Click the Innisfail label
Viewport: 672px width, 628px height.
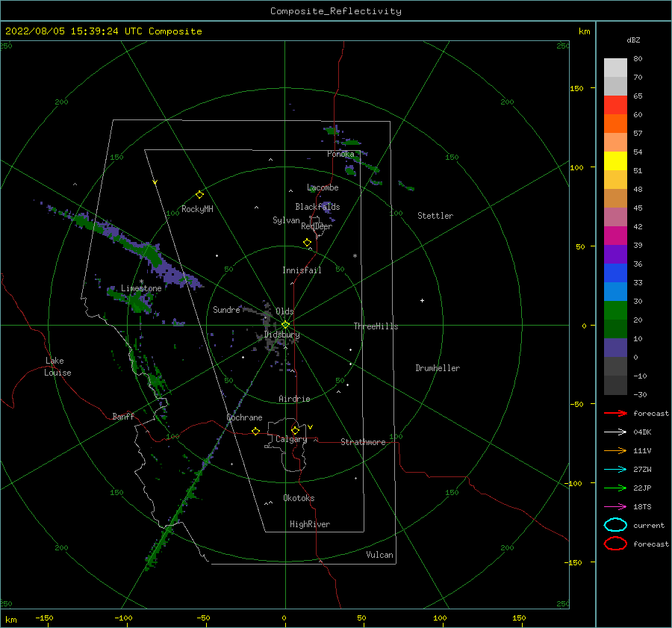point(302,270)
